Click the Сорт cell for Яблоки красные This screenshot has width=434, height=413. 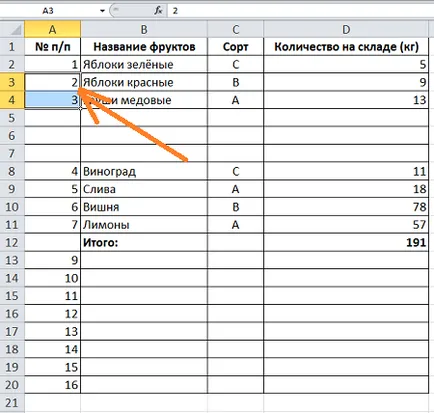tap(235, 82)
